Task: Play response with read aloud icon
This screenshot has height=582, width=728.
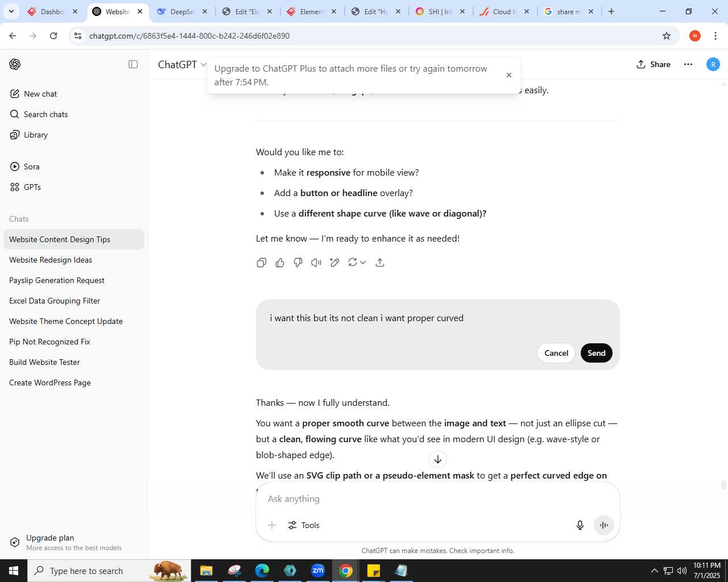Action: coord(316,263)
